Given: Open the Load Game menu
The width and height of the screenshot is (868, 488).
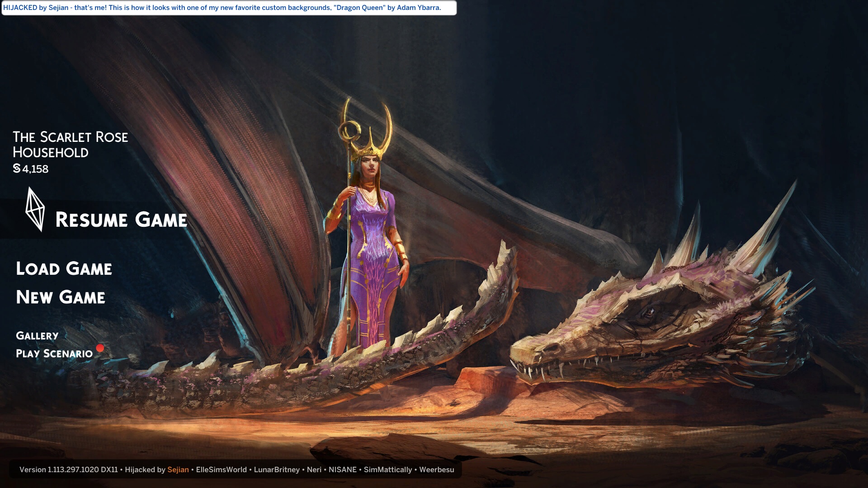Looking at the screenshot, I should pyautogui.click(x=64, y=268).
